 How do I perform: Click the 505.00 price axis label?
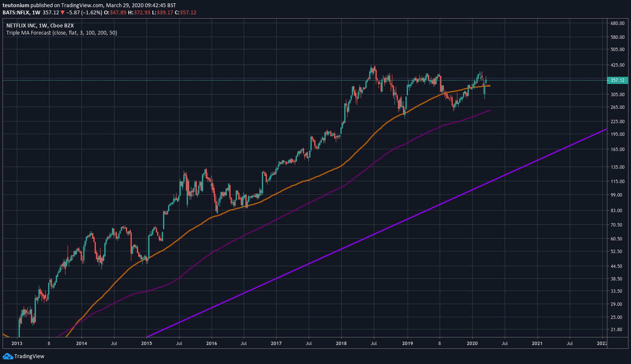pos(618,49)
